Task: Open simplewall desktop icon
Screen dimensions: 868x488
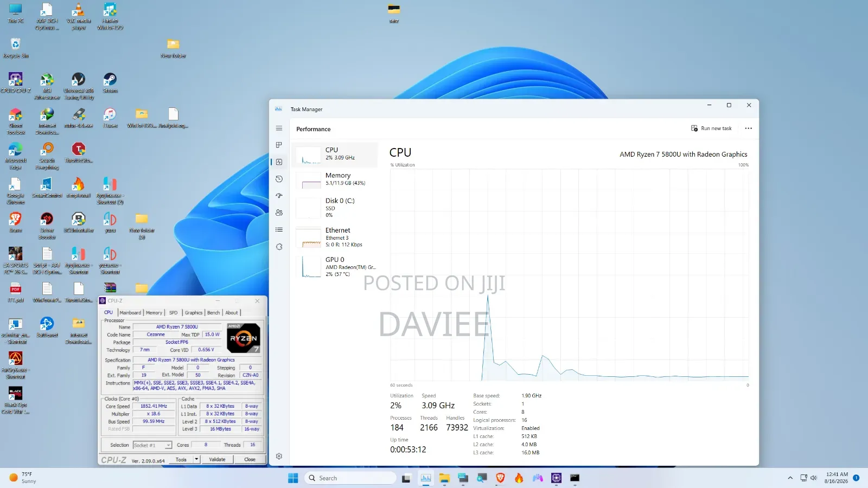Action: point(79,188)
